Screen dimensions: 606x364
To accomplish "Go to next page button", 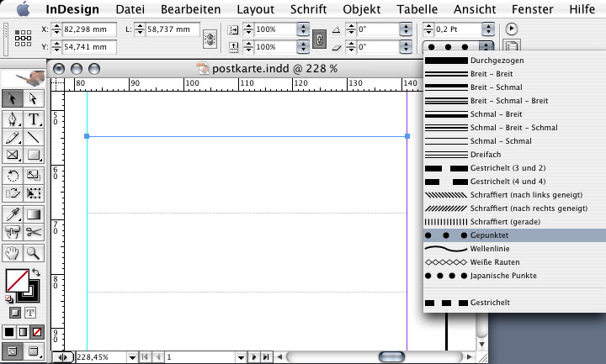I will pos(254,357).
